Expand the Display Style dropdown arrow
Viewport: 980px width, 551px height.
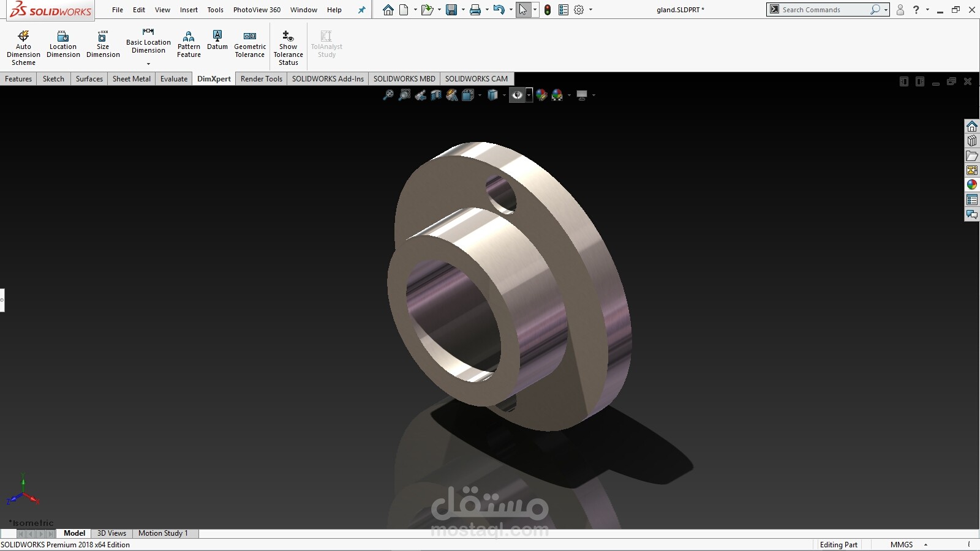pos(504,95)
